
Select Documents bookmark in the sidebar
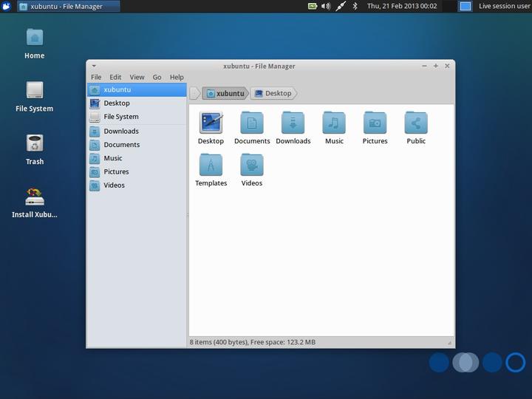click(137, 145)
